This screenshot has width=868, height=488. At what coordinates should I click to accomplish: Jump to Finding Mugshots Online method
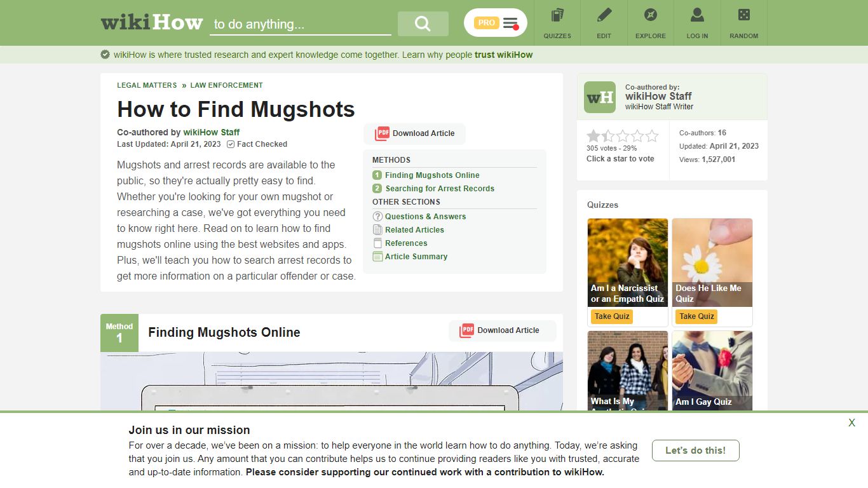pyautogui.click(x=432, y=175)
